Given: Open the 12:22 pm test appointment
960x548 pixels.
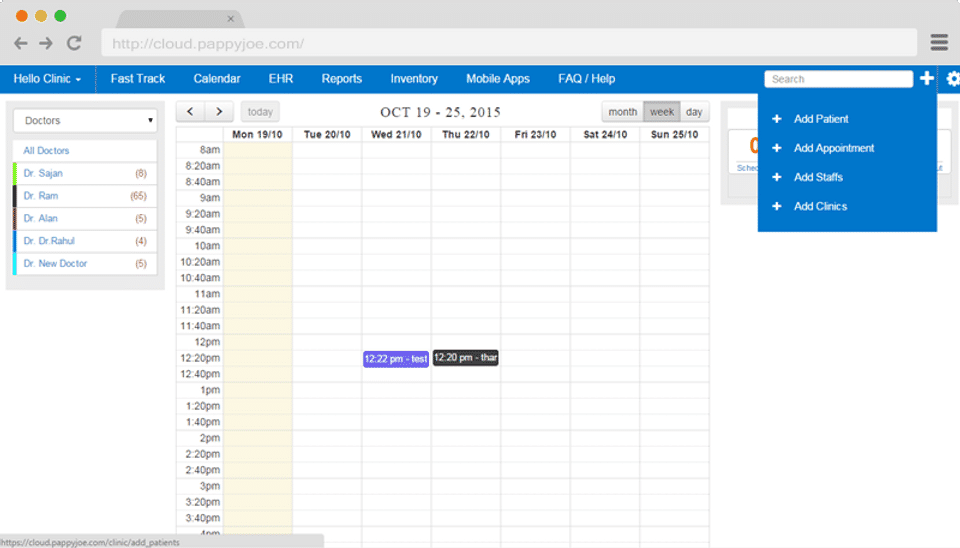Looking at the screenshot, I should [396, 359].
